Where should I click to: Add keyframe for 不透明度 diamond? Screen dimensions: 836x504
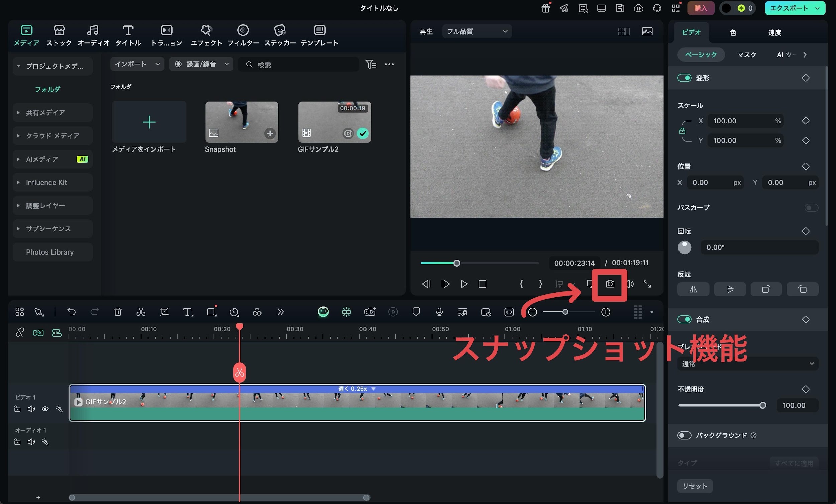[x=806, y=389]
